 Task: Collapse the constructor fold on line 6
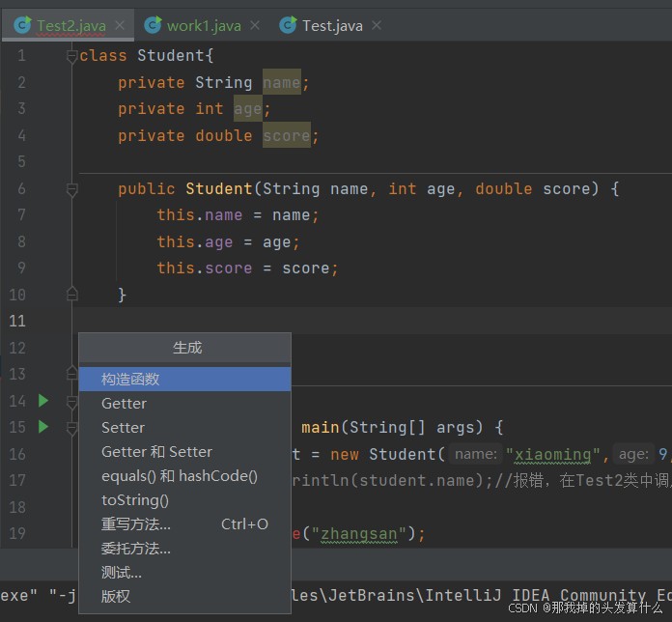72,189
